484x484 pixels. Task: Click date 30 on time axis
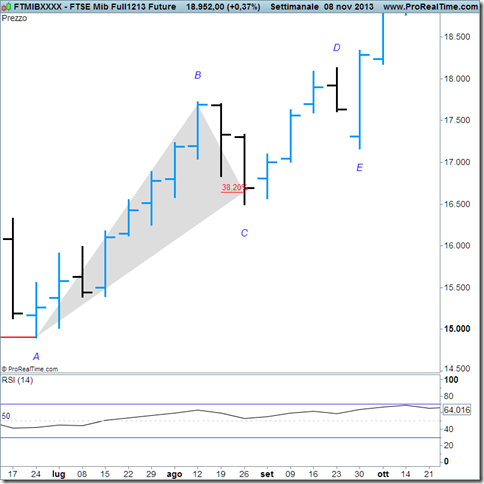click(360, 474)
